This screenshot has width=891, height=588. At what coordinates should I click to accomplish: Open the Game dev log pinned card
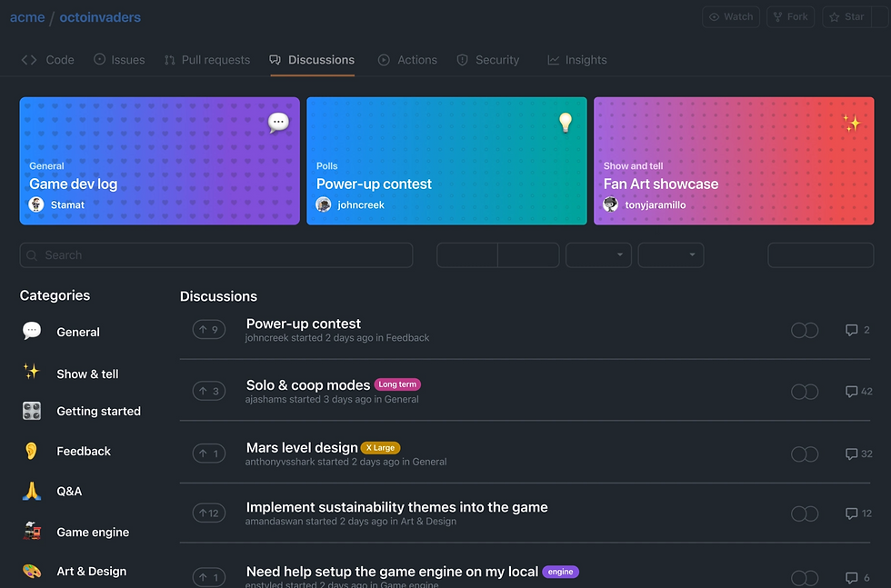coord(160,161)
